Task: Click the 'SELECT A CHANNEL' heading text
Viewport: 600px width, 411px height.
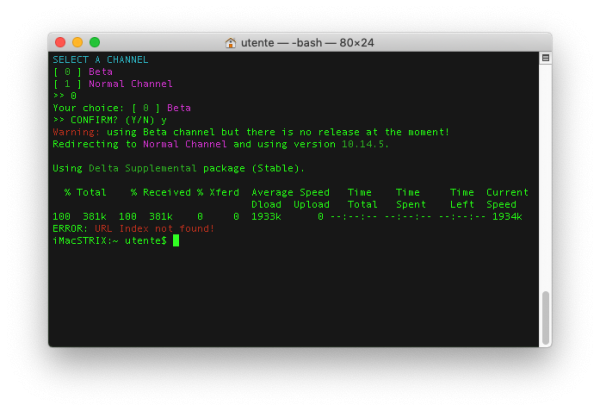Action: [101, 60]
